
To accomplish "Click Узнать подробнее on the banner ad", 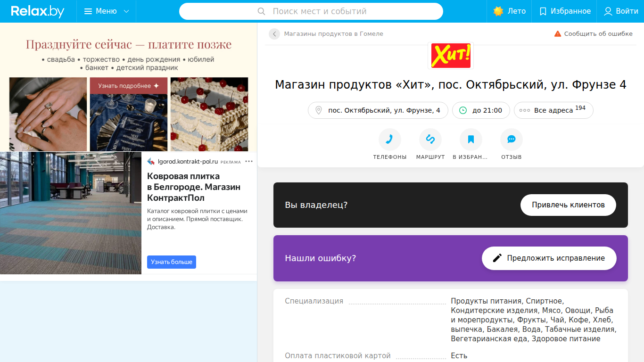I will pyautogui.click(x=128, y=86).
